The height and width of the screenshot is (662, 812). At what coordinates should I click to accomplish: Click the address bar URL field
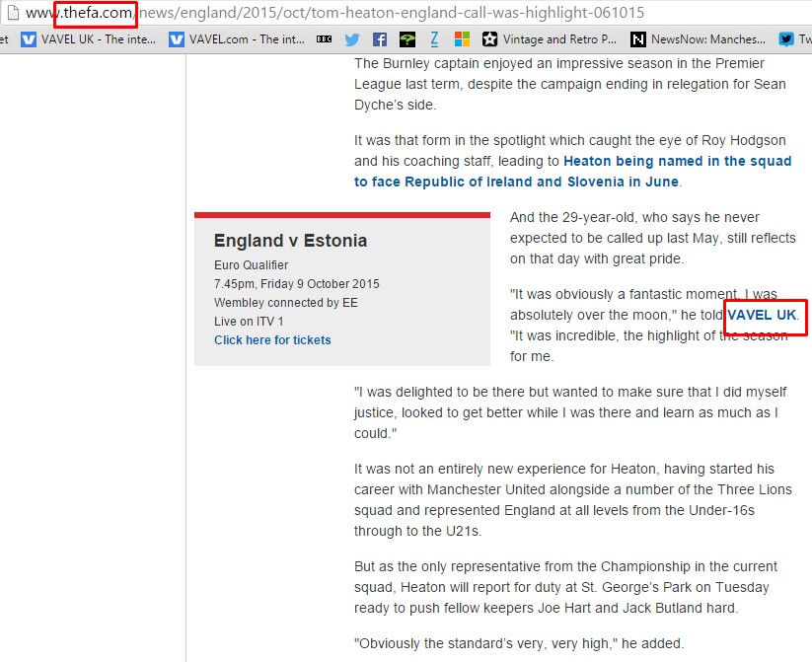(x=395, y=13)
